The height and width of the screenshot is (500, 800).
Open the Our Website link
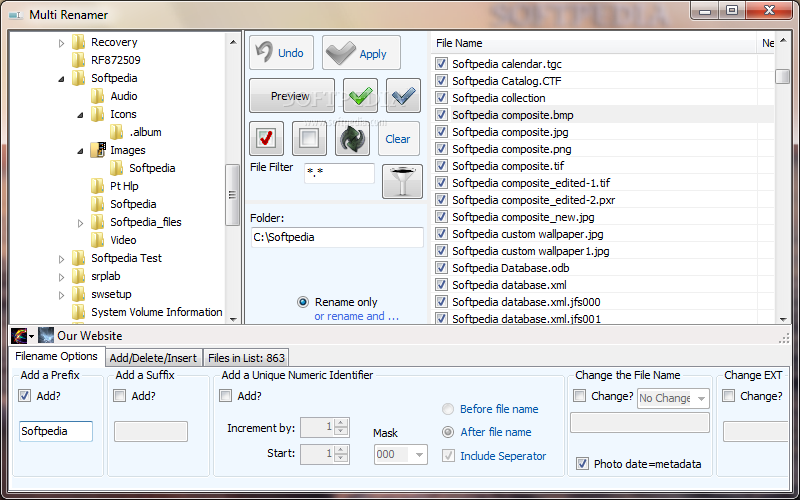[90, 336]
